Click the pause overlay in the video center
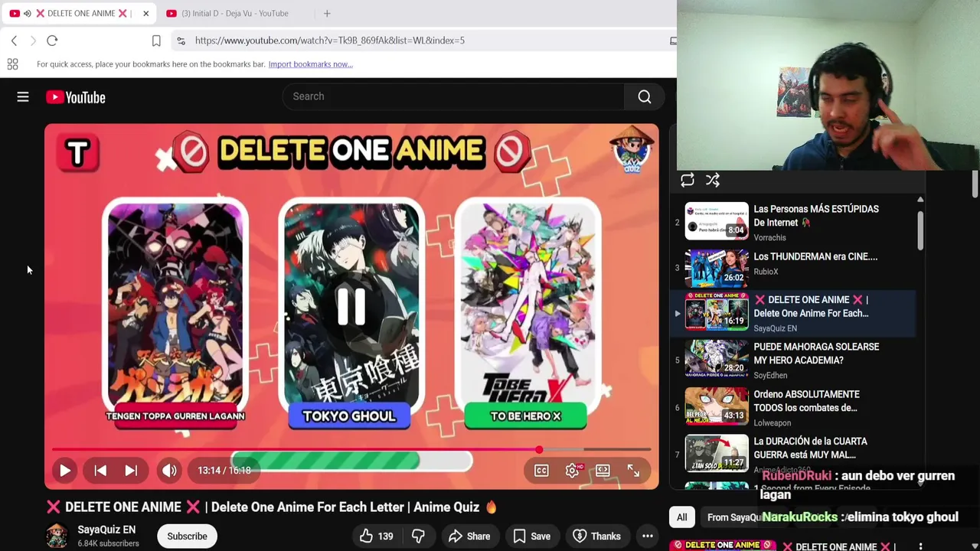 pyautogui.click(x=351, y=305)
